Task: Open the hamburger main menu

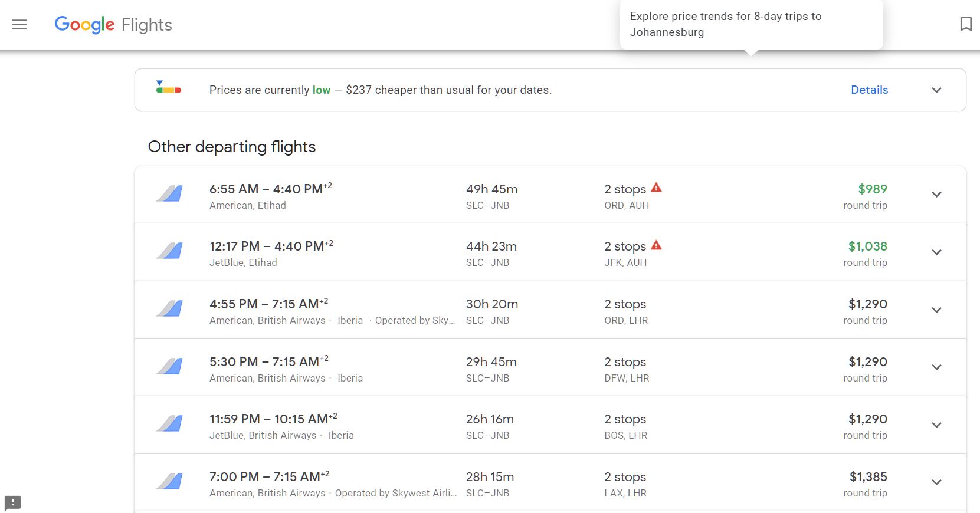Action: (19, 25)
